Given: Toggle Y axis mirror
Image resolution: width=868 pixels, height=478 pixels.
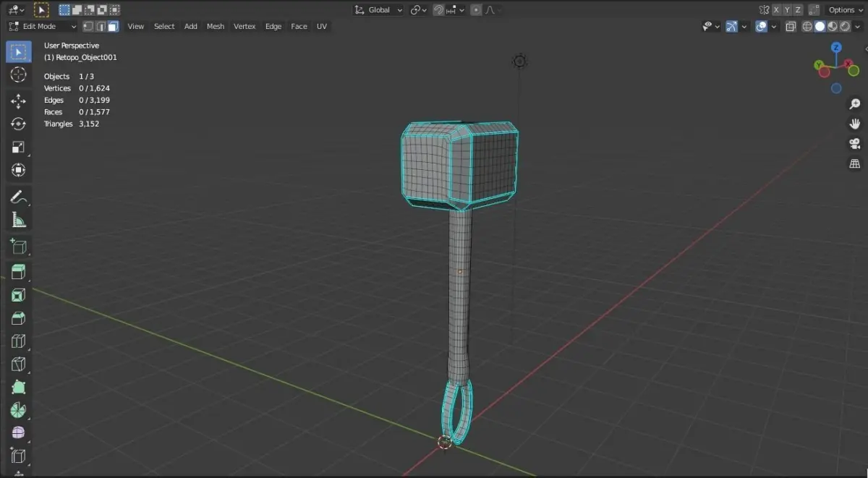Looking at the screenshot, I should click(x=787, y=10).
